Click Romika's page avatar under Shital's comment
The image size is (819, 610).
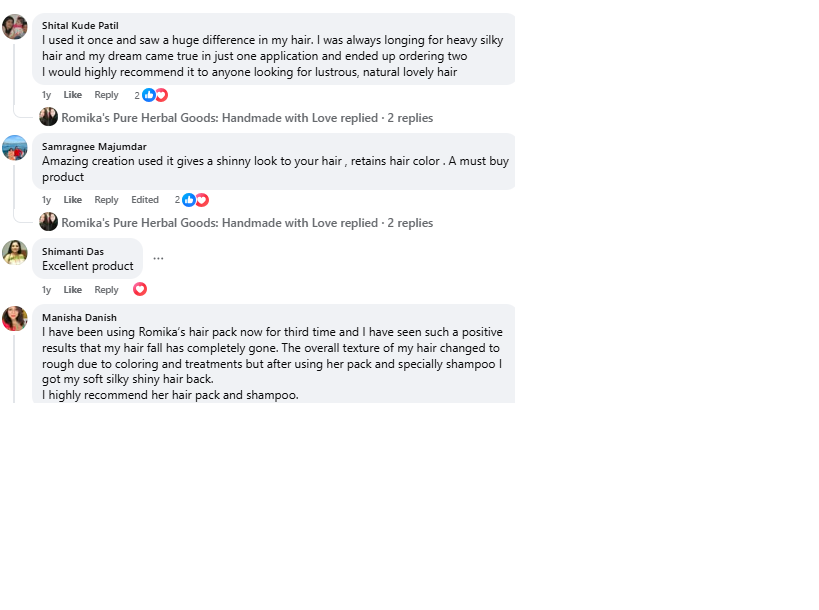click(x=48, y=117)
